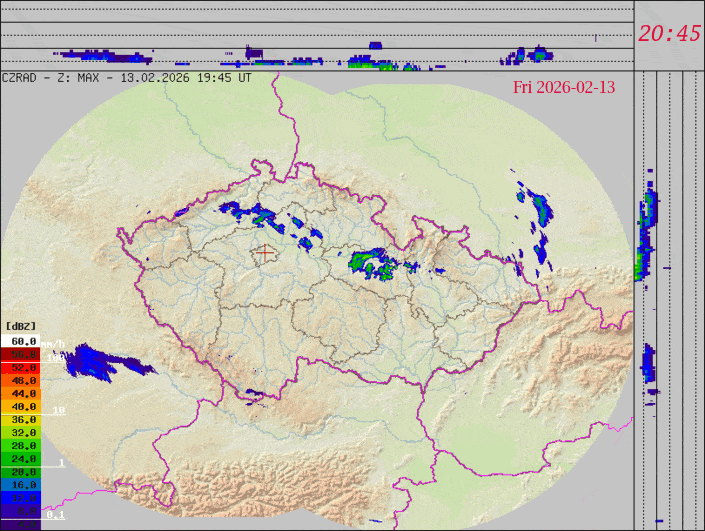This screenshot has height=531, width=705.
Task: Click the green precipitation cell east of Prague
Action: [x=374, y=263]
